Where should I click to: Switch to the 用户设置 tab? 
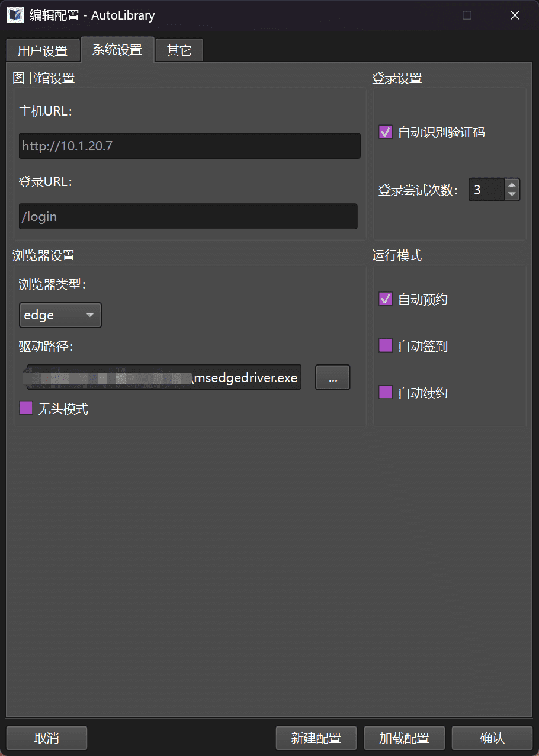click(43, 51)
